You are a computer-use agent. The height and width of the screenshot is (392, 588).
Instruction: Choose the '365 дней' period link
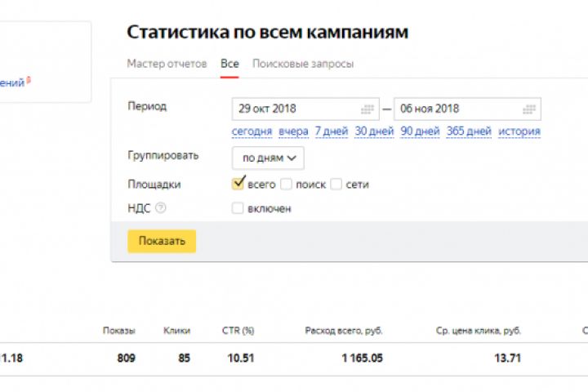tap(469, 131)
